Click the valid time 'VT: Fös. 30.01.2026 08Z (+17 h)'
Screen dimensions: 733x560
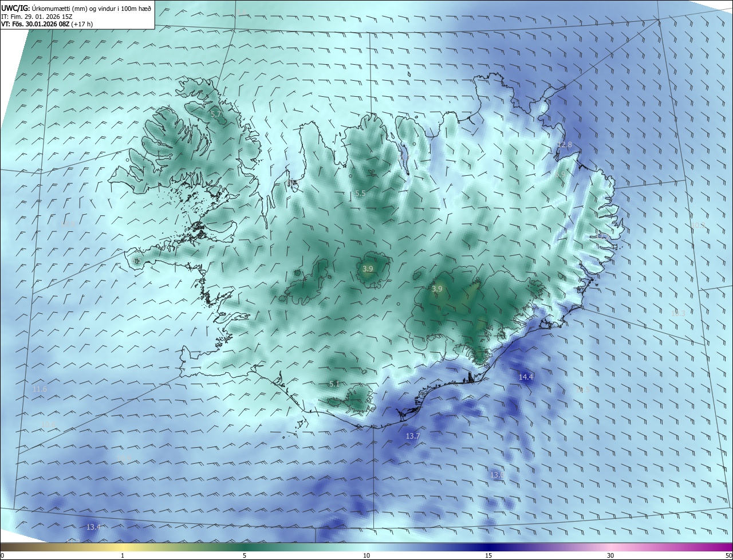48,25
